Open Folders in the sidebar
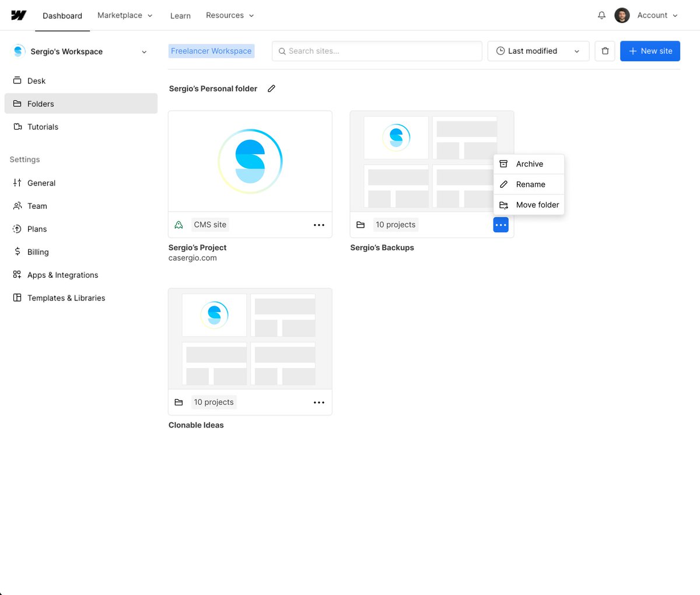This screenshot has width=700, height=595. click(x=81, y=104)
